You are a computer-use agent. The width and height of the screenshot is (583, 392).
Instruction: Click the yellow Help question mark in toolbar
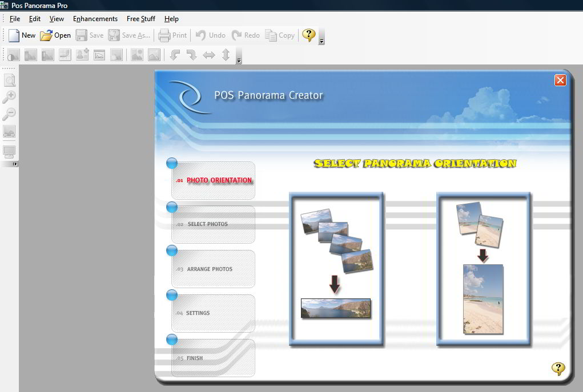(309, 35)
